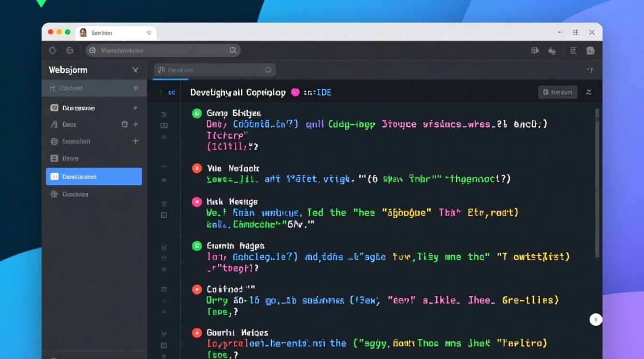Viewport: 644px width, 359px height.
Task: Focus the browser address bar field
Action: tap(163, 50)
